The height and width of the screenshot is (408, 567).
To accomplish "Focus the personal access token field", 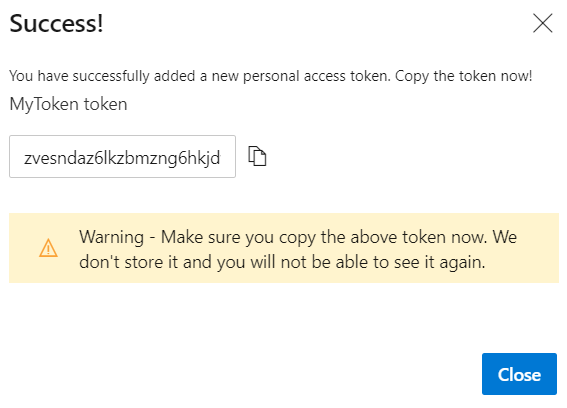I will pos(122,157).
